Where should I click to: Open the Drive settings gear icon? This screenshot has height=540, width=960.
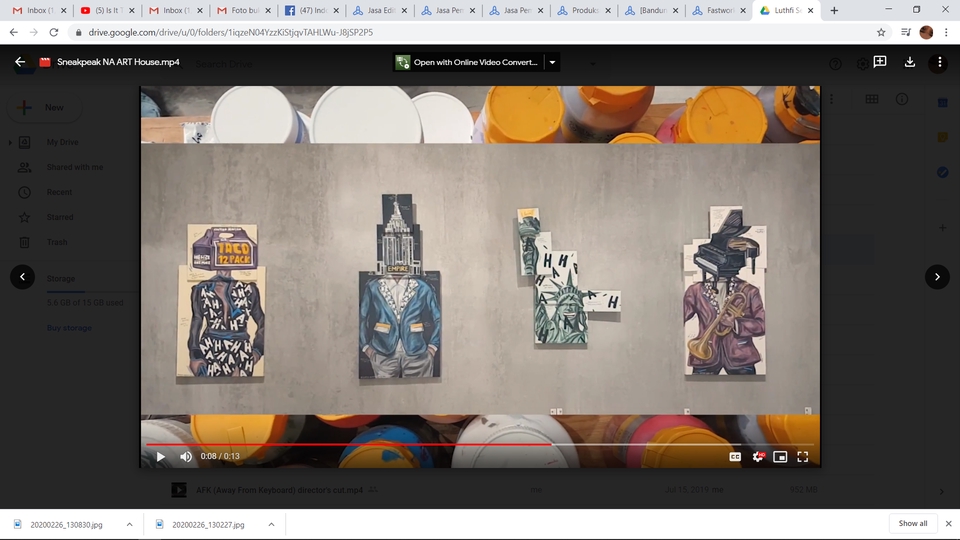tap(862, 64)
